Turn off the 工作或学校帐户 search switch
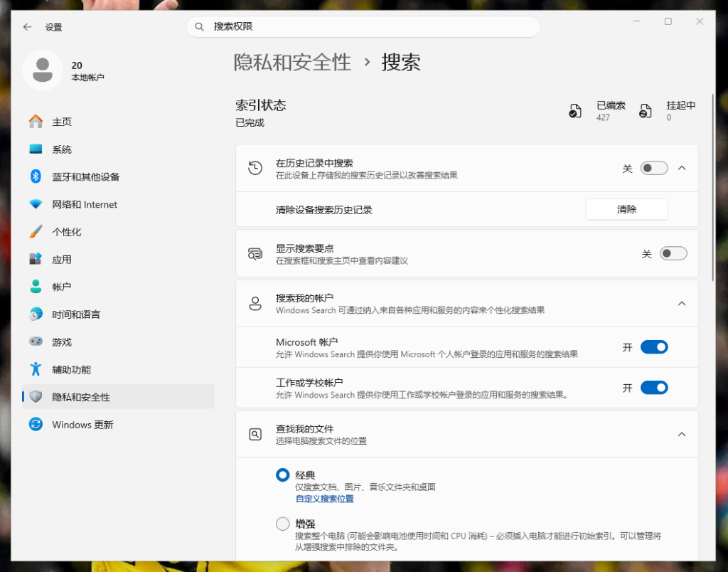The image size is (728, 572). tap(654, 388)
